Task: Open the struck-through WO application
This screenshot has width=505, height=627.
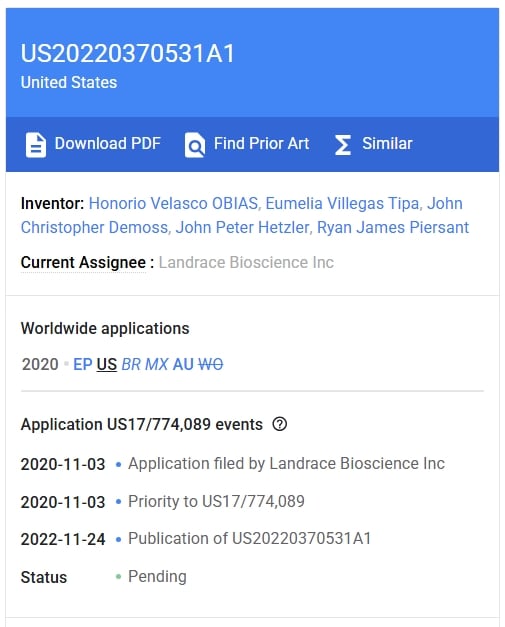Action: pos(211,364)
